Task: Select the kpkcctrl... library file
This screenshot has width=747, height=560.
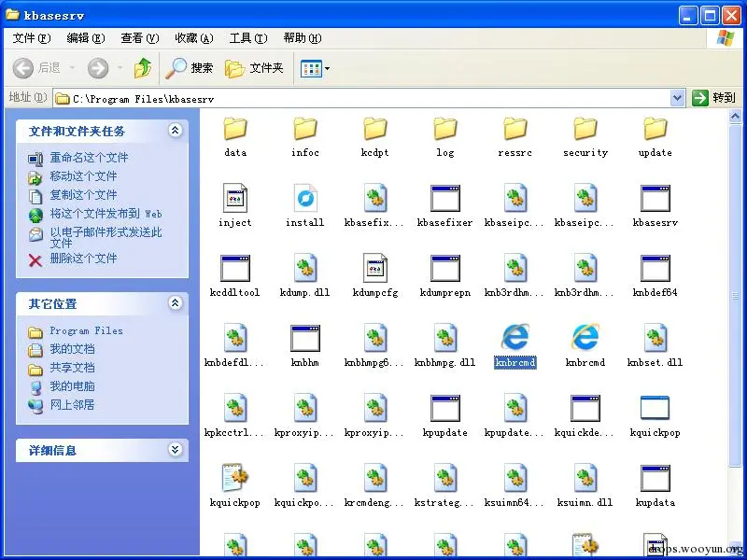Action: 235,408
